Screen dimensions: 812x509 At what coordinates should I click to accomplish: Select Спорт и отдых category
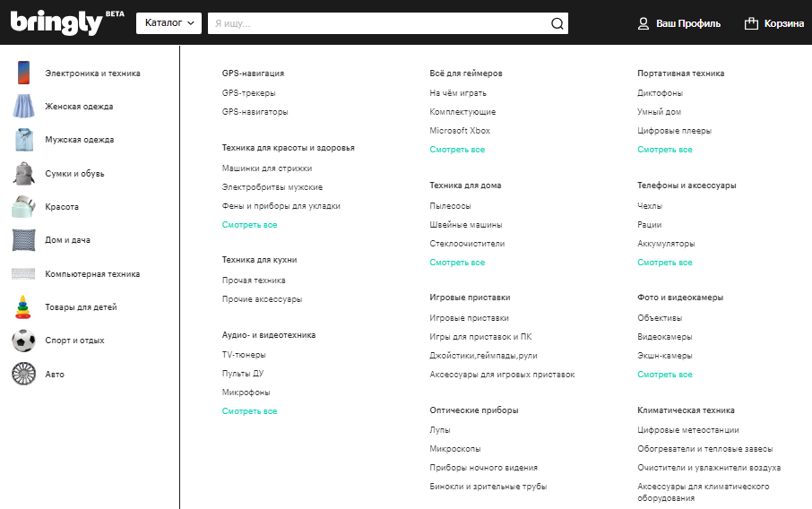[74, 341]
